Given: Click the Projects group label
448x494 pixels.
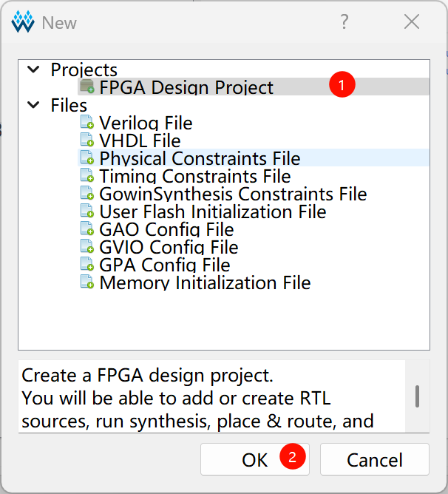Looking at the screenshot, I should coord(84,70).
